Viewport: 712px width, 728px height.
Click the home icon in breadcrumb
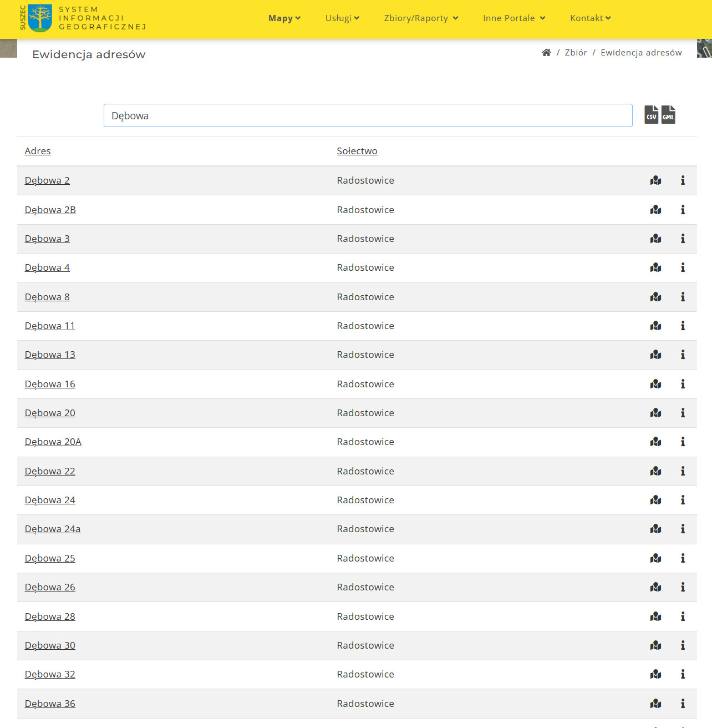pos(546,53)
